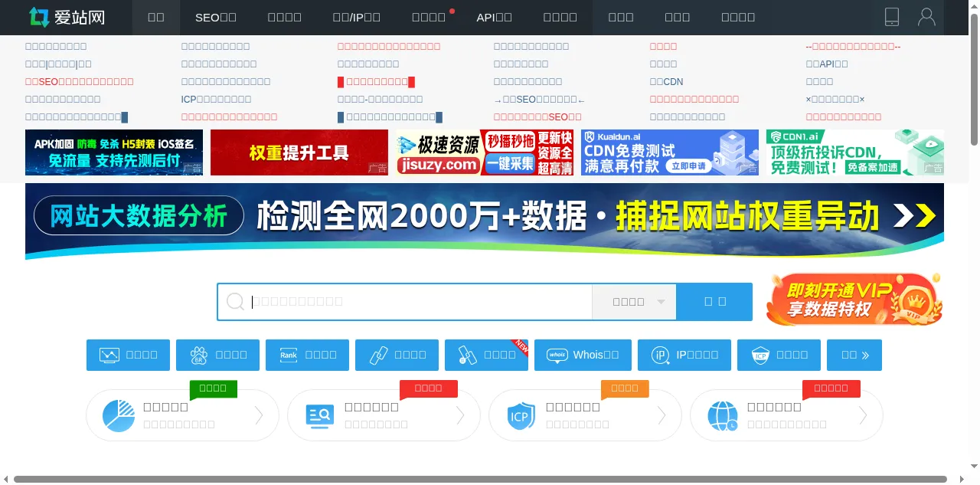
Task: Open the right-column link containing API
Action: tap(827, 64)
